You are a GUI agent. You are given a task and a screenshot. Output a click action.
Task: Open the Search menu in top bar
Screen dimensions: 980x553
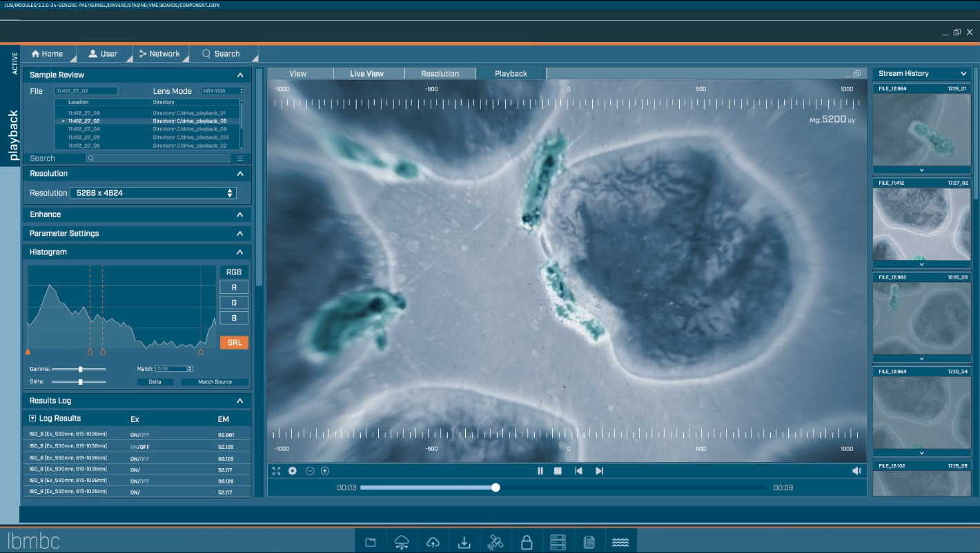(221, 54)
